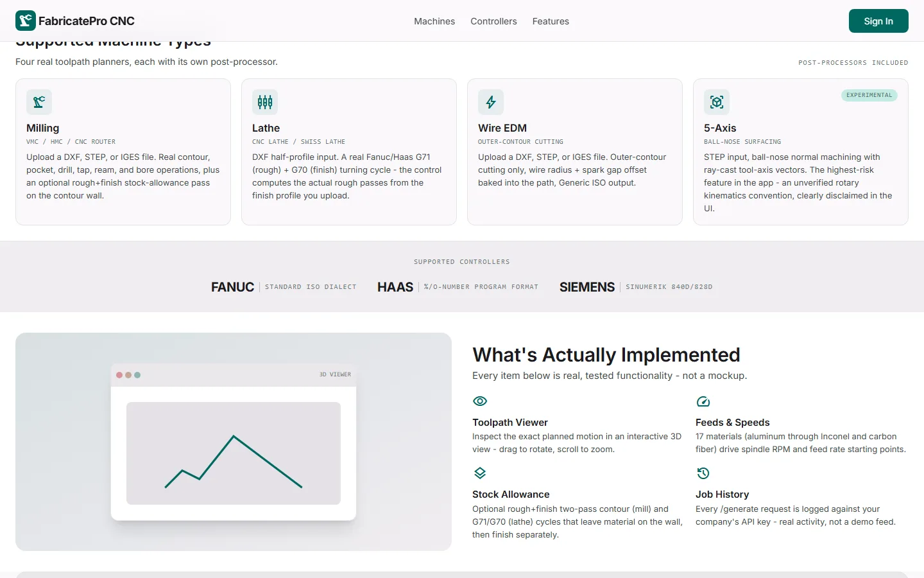Viewport: 924px width, 578px height.
Task: Click the FabricatePro CNC brand name
Action: (87, 21)
